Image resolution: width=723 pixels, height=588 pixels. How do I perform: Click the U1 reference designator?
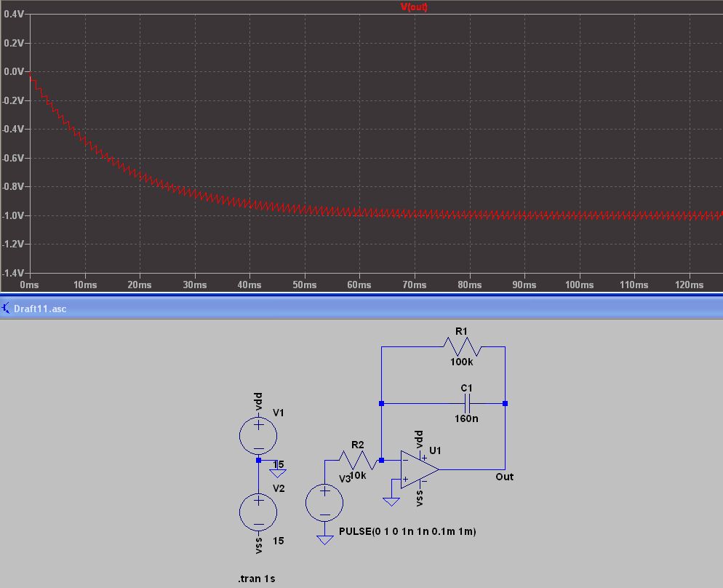[x=435, y=450]
